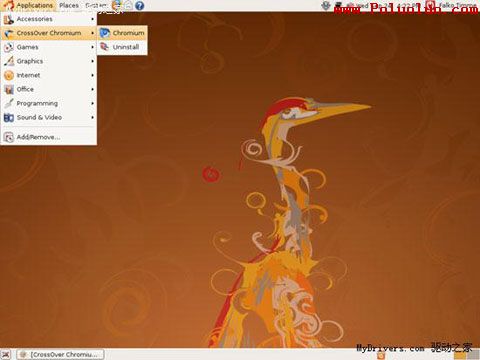Click the Office category icon
This screenshot has width=480, height=360.
(9, 89)
